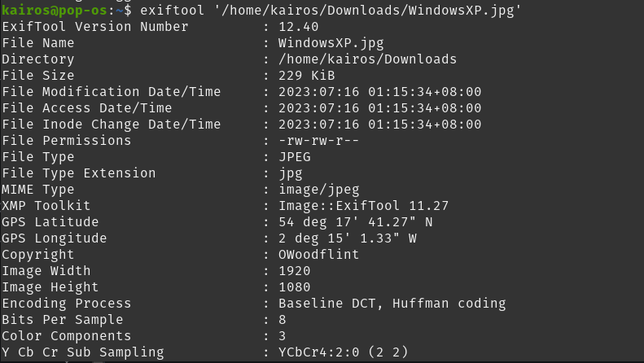Click the File Modification Date/Time value
The height and width of the screenshot is (363, 644).
(379, 92)
